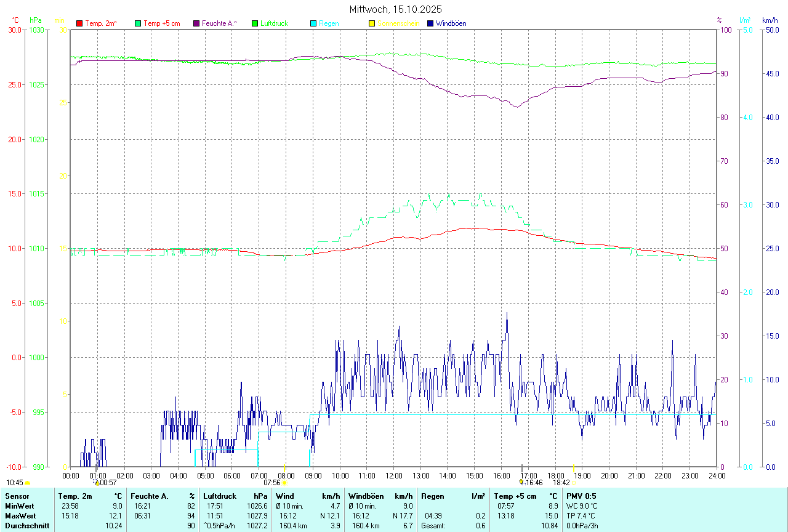Click the dark blue Windböen legend square

point(430,23)
